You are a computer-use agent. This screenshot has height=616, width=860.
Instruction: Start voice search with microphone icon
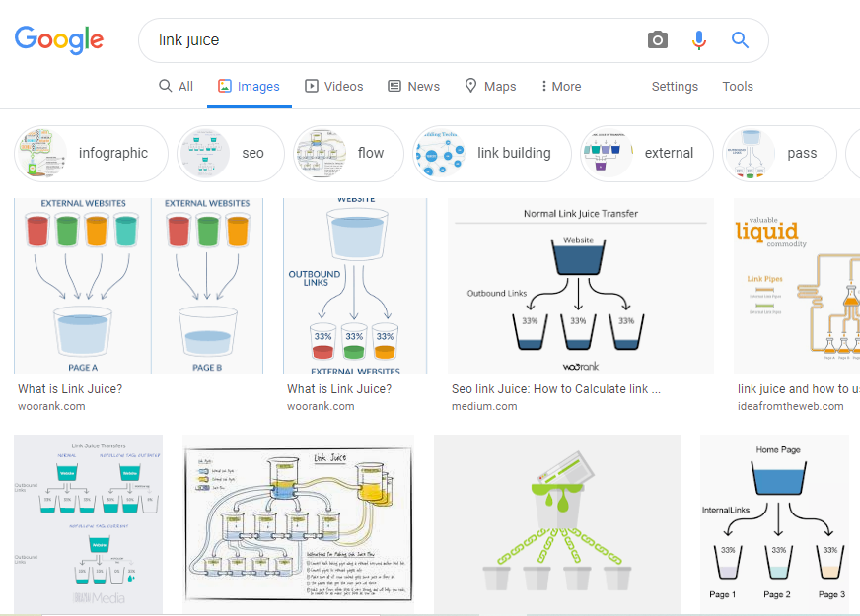point(698,40)
